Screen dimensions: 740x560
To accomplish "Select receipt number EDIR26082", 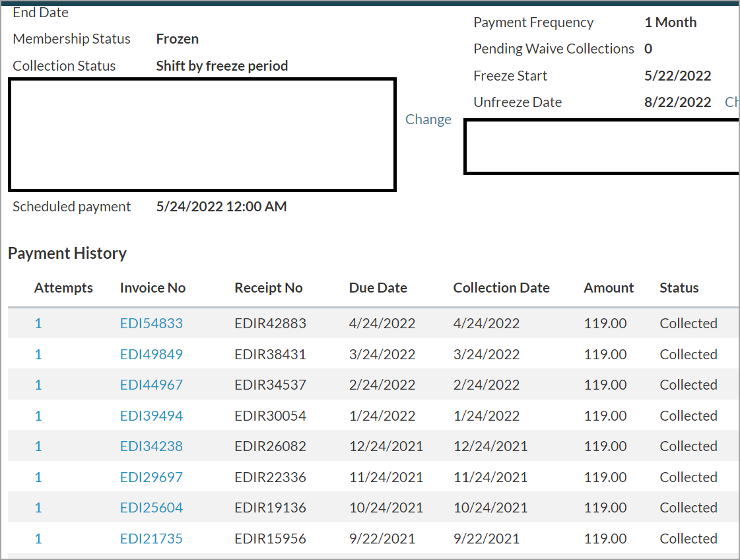I will (270, 446).
